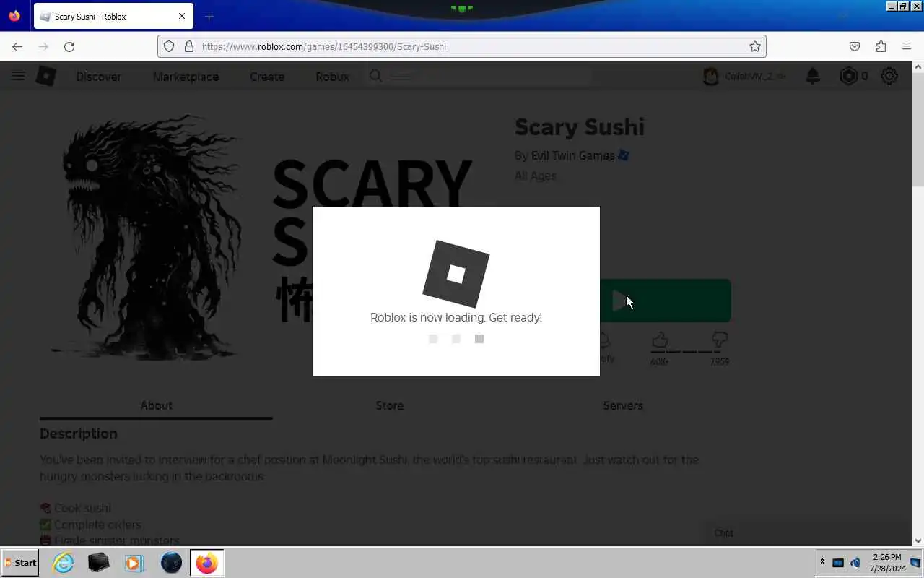Click the green Play button

tap(665, 301)
